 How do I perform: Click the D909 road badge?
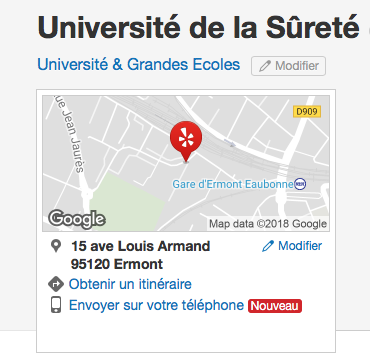tap(307, 112)
